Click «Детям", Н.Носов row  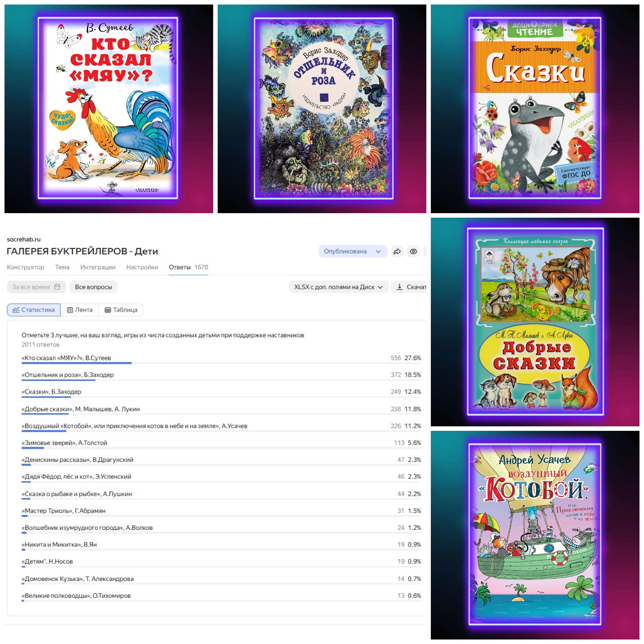click(x=221, y=562)
